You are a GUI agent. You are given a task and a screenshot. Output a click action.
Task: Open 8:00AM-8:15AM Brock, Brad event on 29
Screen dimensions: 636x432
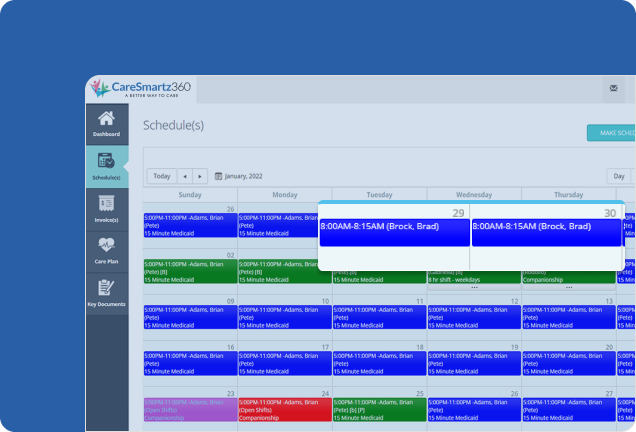click(x=395, y=233)
